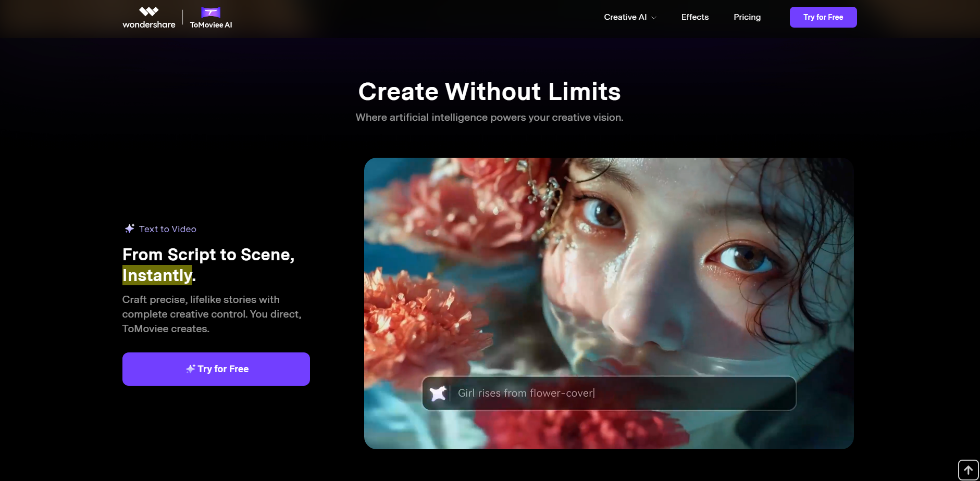Click the Wondershare logo icon
This screenshot has height=481, width=980.
148,11
